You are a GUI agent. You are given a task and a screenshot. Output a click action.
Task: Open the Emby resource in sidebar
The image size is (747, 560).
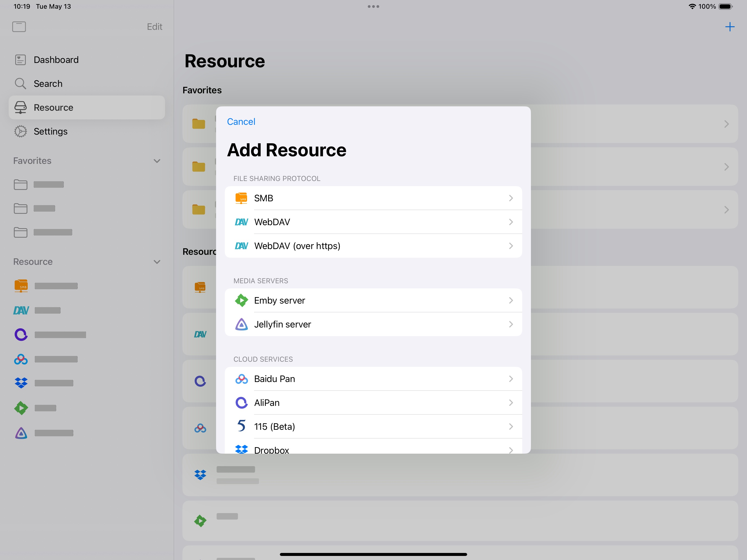click(86, 408)
